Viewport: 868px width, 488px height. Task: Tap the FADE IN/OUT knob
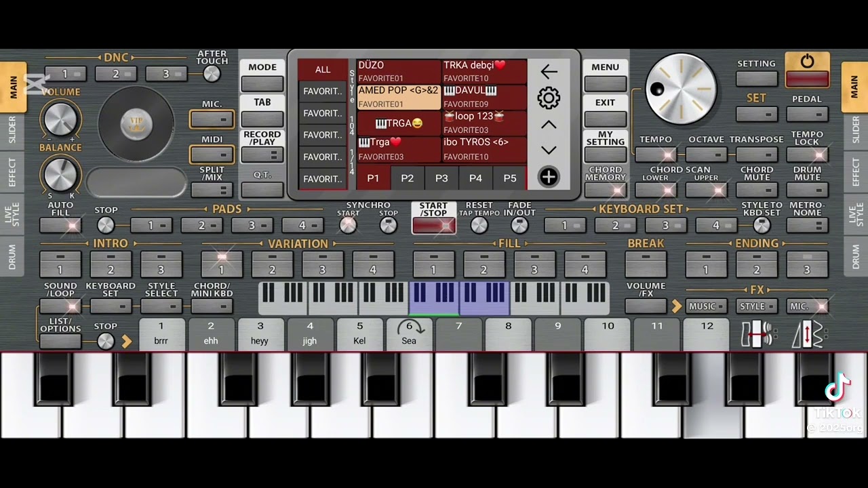coord(519,225)
